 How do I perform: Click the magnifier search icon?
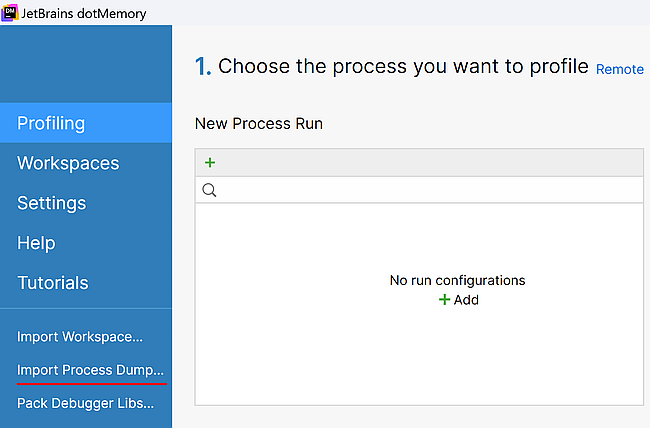[209, 190]
